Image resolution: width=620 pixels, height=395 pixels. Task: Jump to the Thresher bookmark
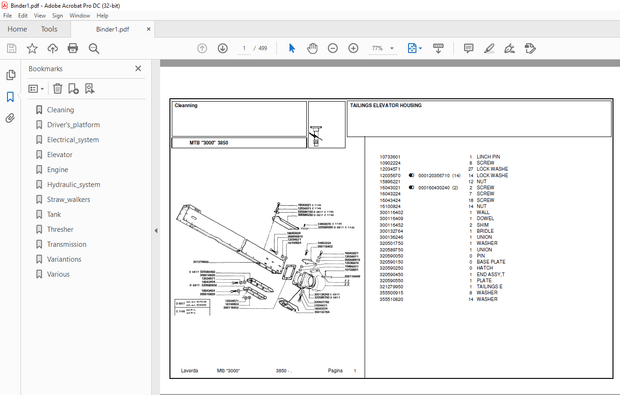60,229
